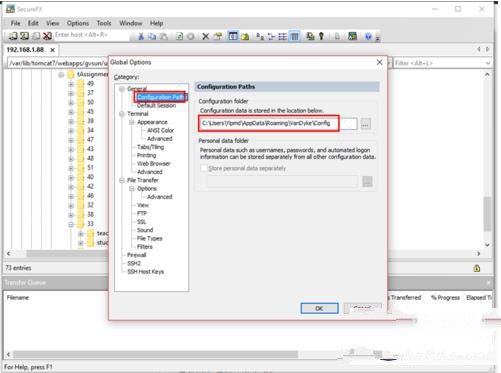Click OK in Global Options dialog
Viewport: 501px width, 373px height.
319,308
